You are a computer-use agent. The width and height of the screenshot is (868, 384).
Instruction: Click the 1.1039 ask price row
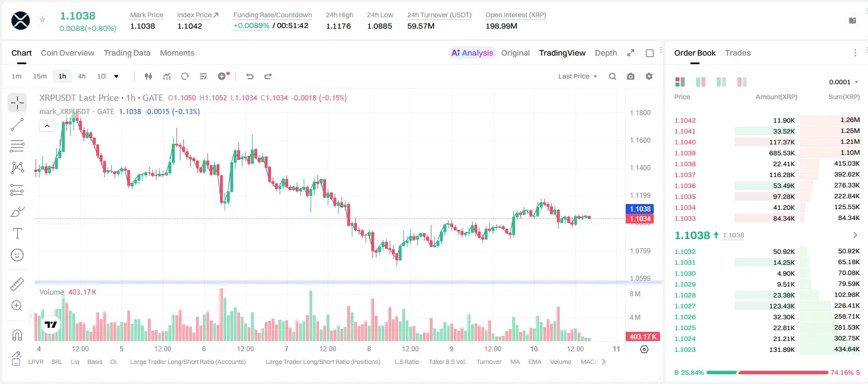point(767,153)
